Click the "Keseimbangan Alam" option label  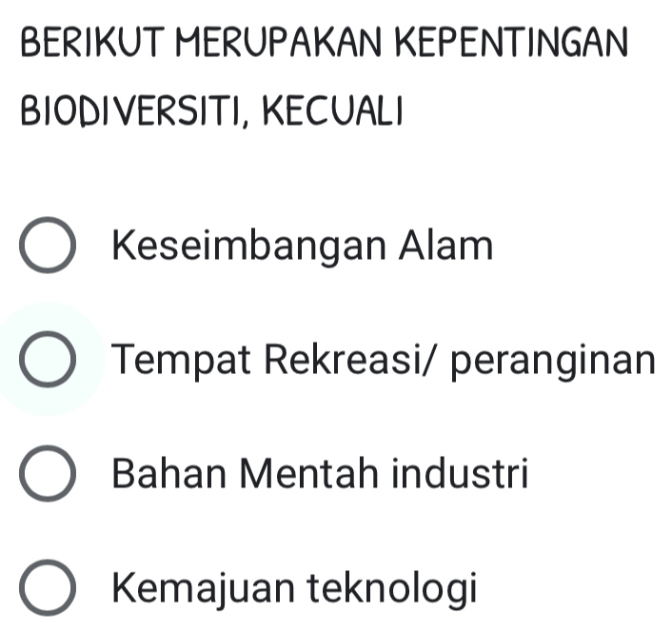303,247
